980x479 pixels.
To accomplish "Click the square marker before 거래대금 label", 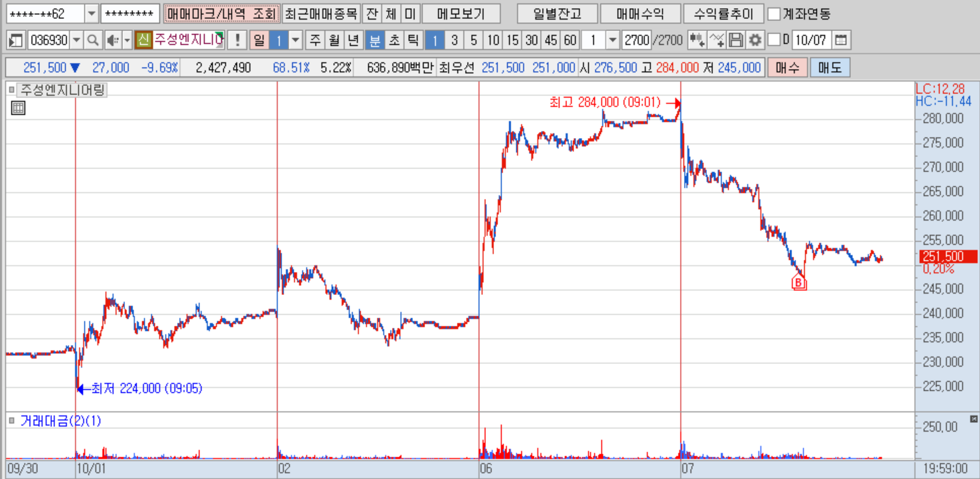I will pos(11,421).
